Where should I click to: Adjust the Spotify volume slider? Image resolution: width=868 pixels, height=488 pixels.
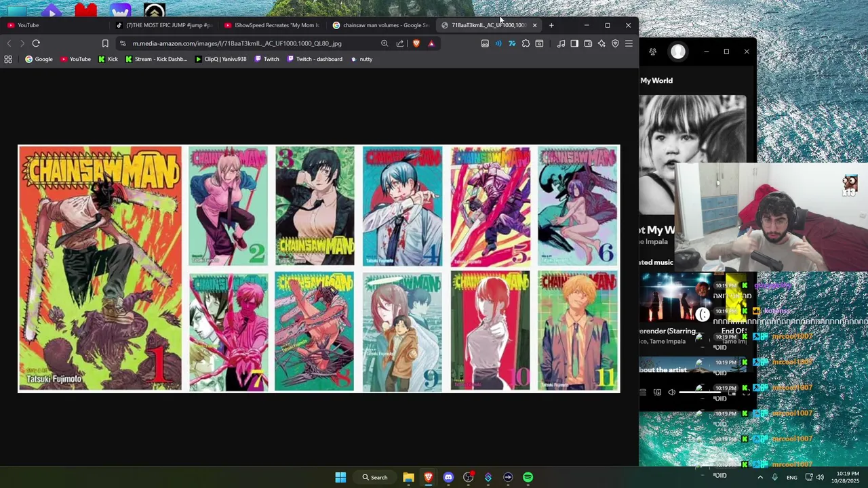point(700,392)
